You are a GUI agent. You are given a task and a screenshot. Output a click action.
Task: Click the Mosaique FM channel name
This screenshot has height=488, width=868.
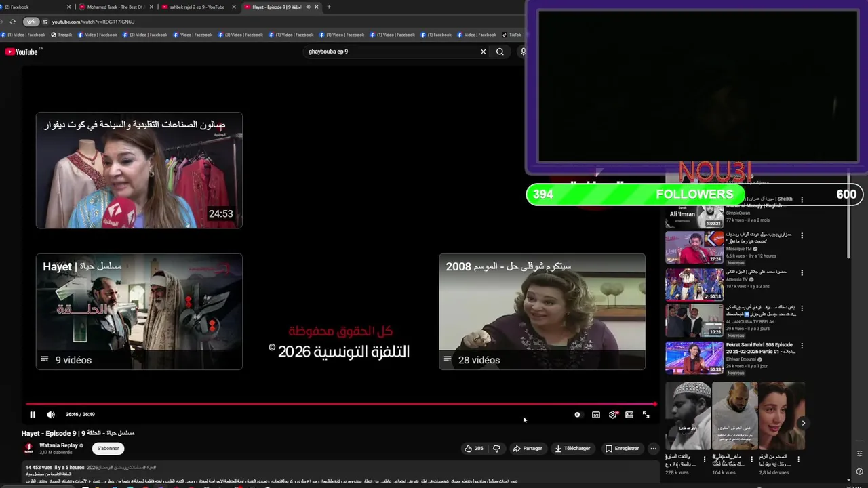coord(738,249)
